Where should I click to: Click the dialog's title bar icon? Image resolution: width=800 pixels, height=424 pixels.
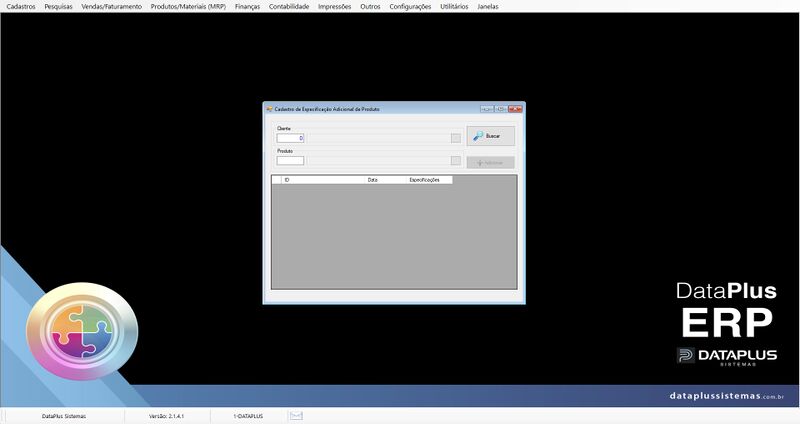click(269, 109)
